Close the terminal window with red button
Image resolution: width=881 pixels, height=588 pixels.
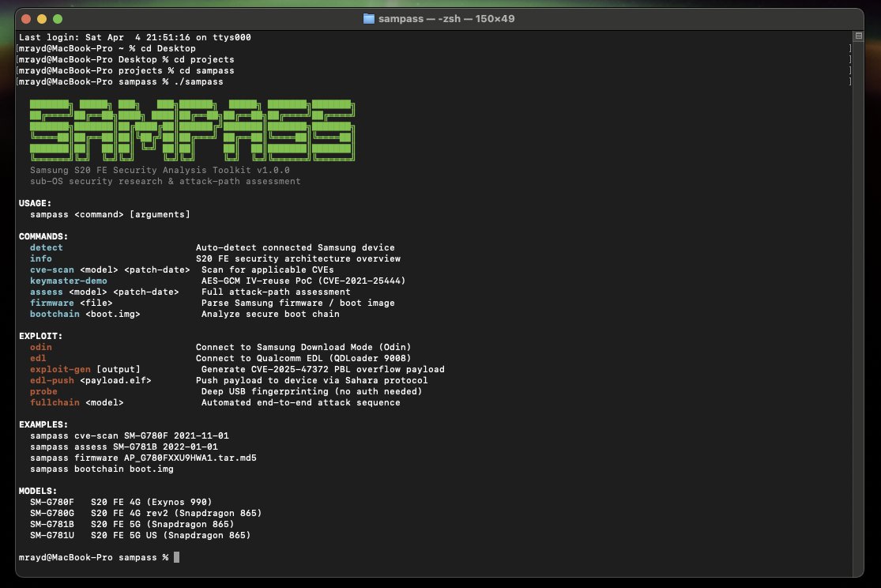point(26,19)
